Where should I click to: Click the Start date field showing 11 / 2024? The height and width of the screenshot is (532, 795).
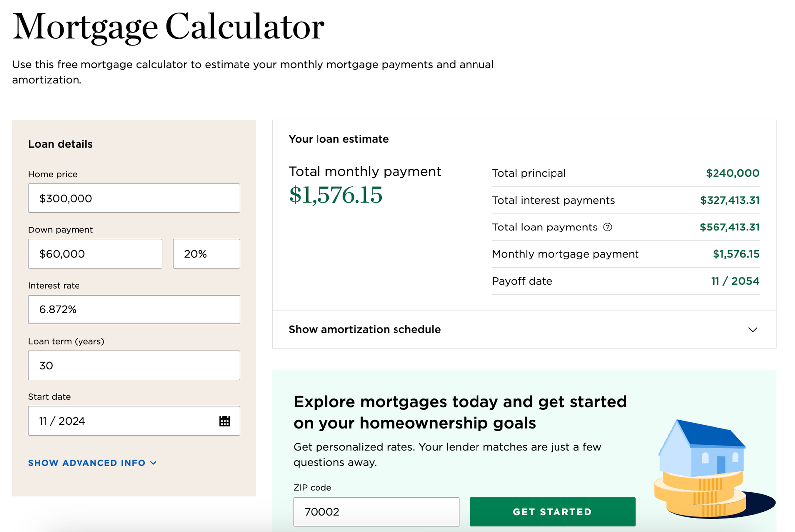124,421
